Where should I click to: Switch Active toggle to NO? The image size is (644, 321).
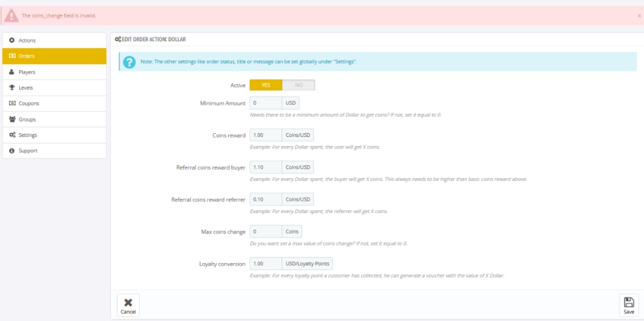(x=299, y=85)
